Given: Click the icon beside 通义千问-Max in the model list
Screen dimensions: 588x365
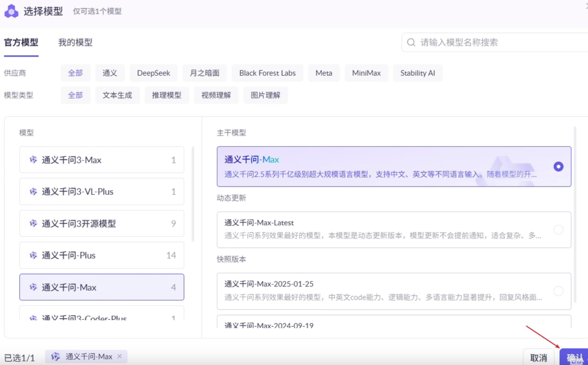Looking at the screenshot, I should tap(33, 287).
